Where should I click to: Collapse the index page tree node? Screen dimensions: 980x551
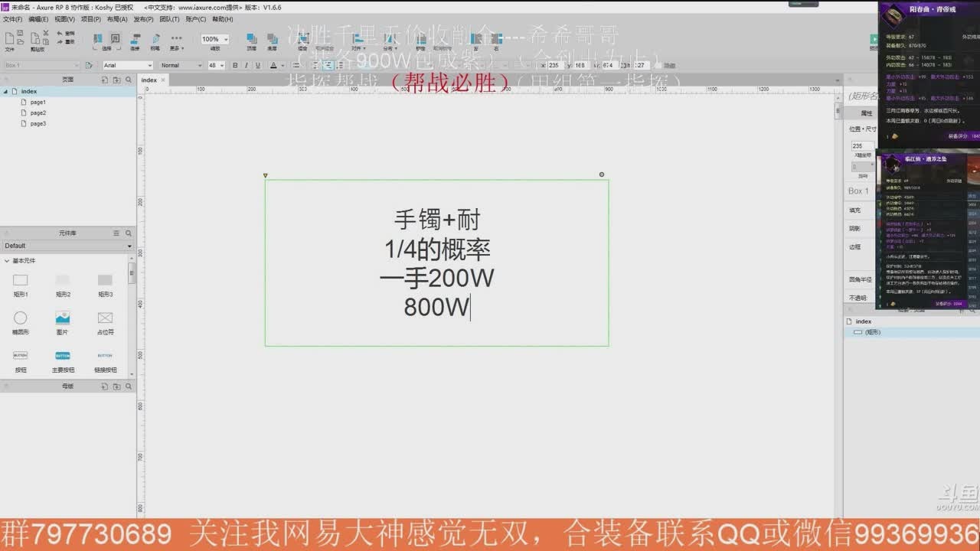pos(5,91)
